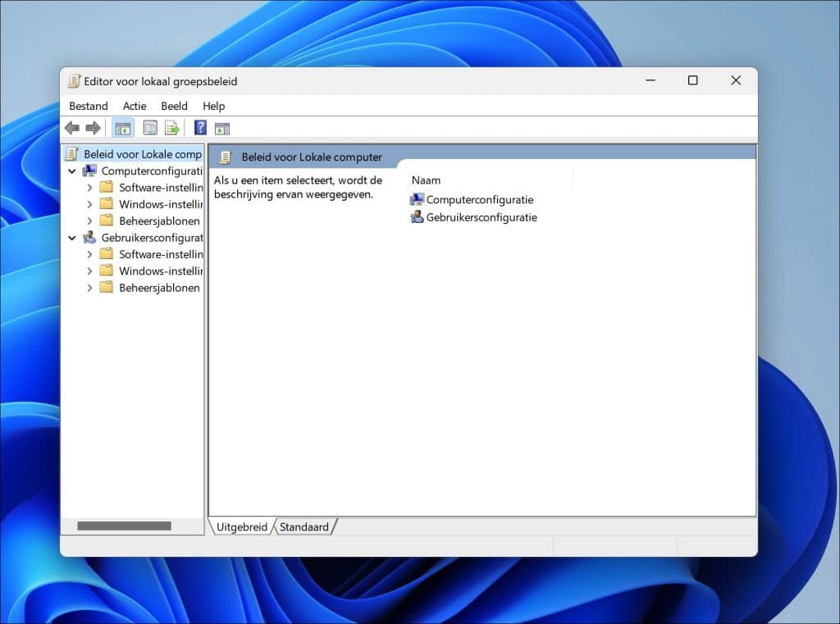The image size is (840, 624).
Task: Expand Windows-instellingen under Gebruikersconfiguratie
Action: [89, 271]
